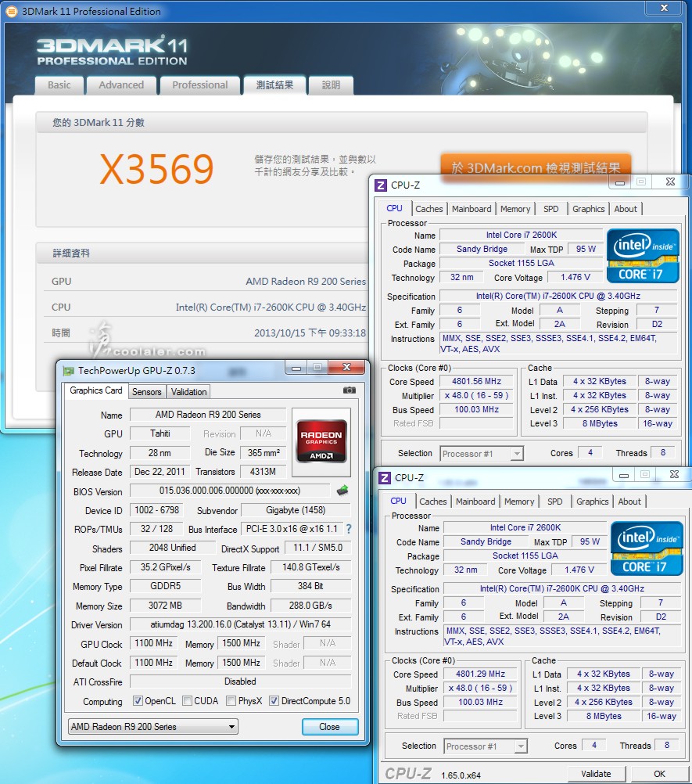This screenshot has width=692, height=784.
Task: Click the OK button in CPU-Z
Action: pos(659,774)
